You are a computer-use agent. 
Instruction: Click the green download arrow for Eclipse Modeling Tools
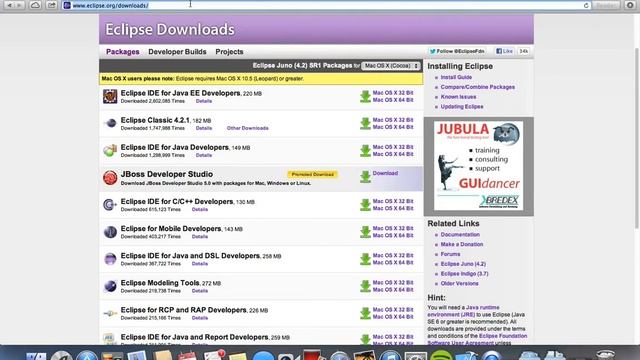(x=365, y=286)
